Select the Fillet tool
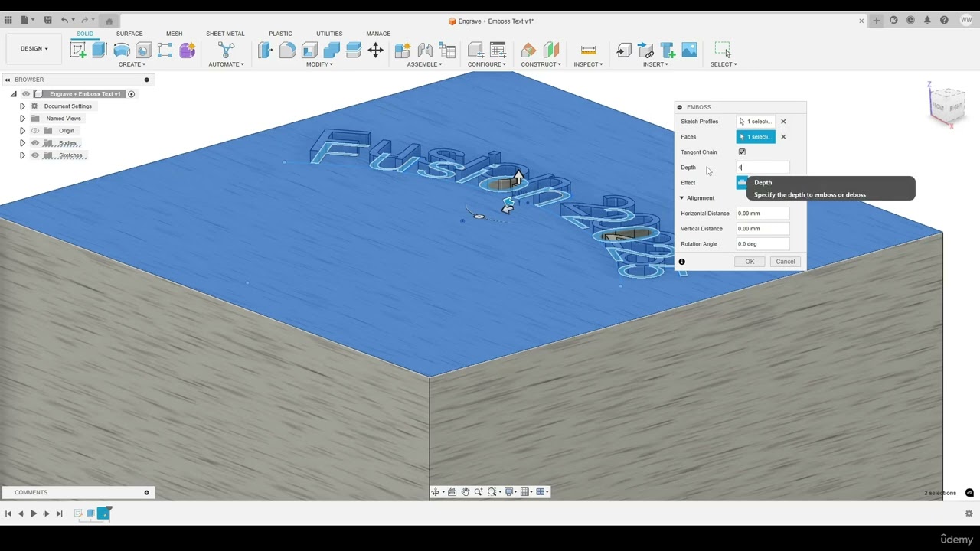The width and height of the screenshot is (980, 551). pyautogui.click(x=287, y=51)
